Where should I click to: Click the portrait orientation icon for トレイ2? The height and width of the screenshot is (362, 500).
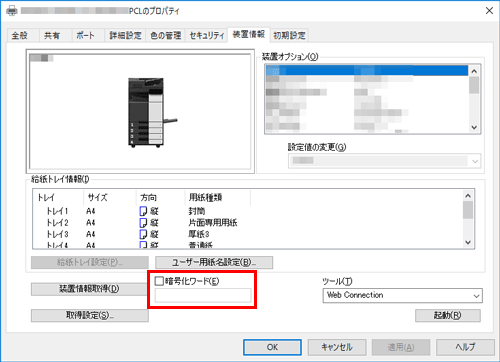click(143, 223)
